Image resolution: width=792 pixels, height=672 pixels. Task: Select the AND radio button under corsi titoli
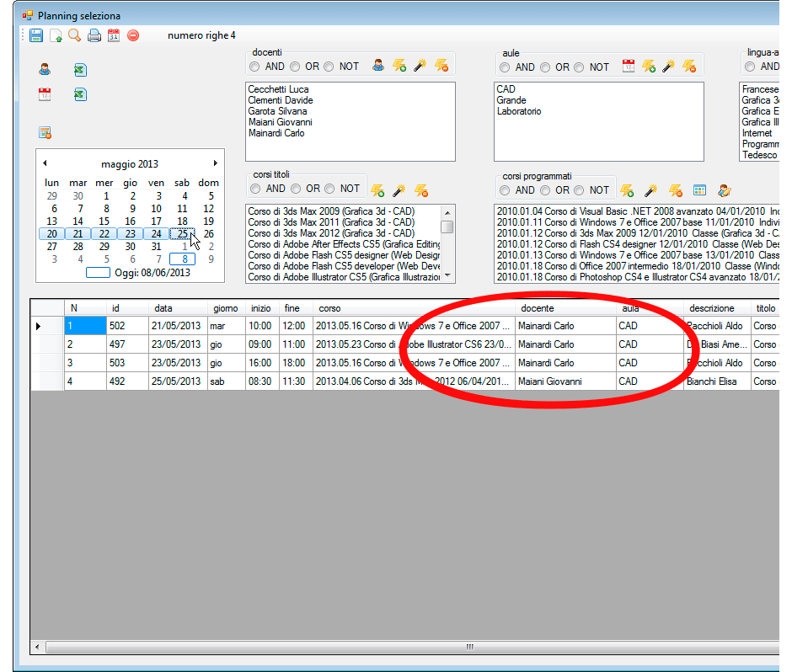click(255, 189)
